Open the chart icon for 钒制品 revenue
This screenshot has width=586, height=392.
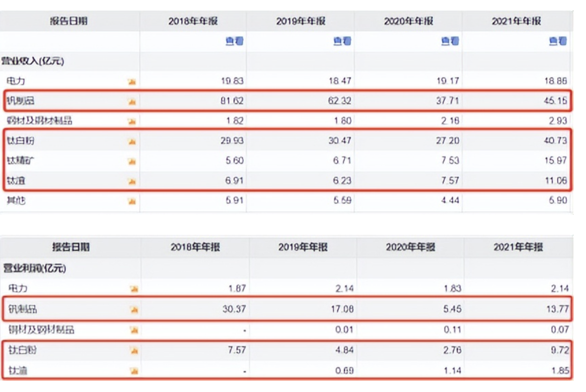pyautogui.click(x=132, y=102)
